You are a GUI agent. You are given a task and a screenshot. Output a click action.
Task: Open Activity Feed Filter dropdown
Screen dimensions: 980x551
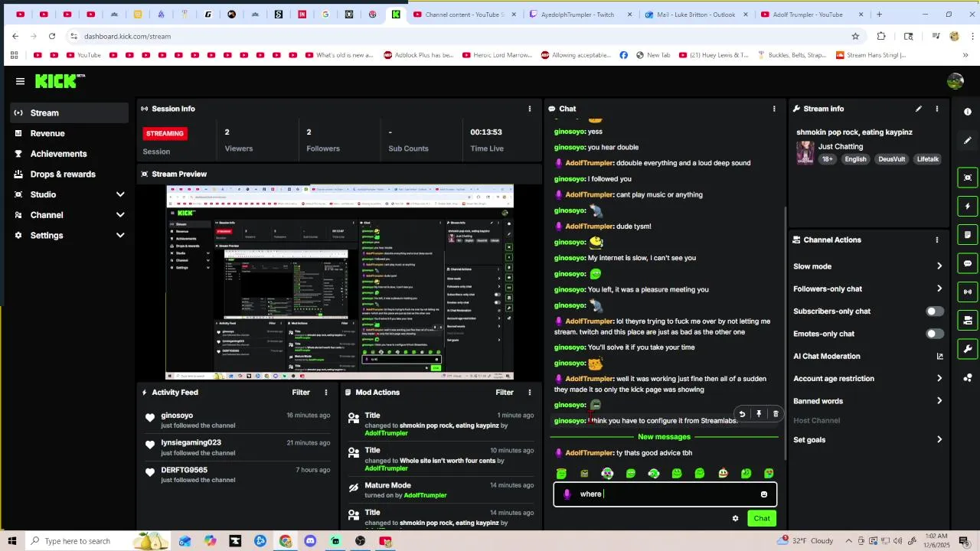coord(301,393)
